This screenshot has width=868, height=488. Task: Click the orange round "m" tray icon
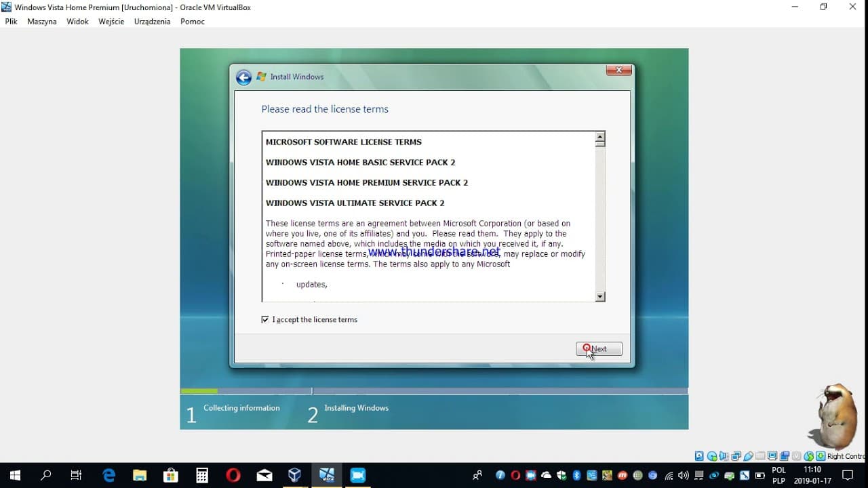(x=623, y=475)
